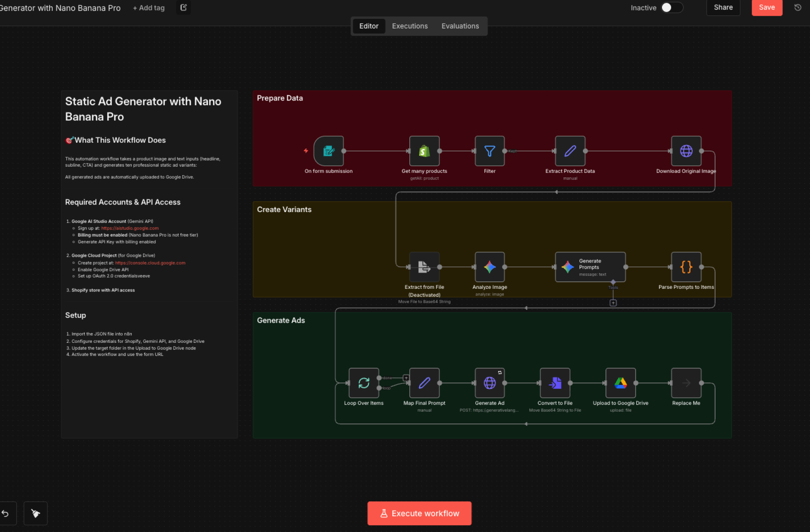Open workflow version history clock icon
This screenshot has height=532, width=810.
(x=798, y=7)
